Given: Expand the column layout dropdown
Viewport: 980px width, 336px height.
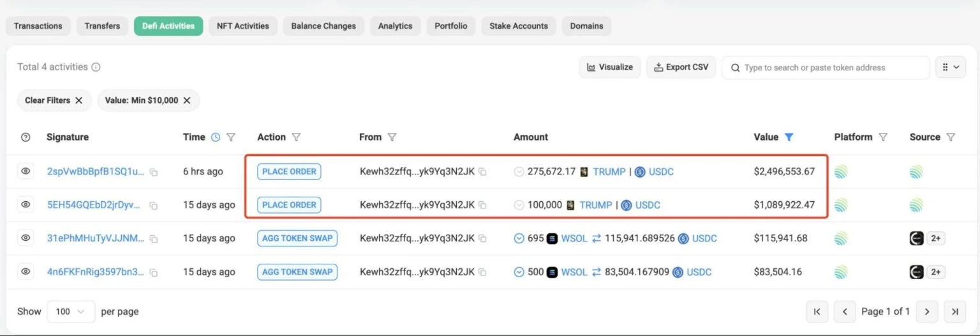Looking at the screenshot, I should tap(950, 67).
